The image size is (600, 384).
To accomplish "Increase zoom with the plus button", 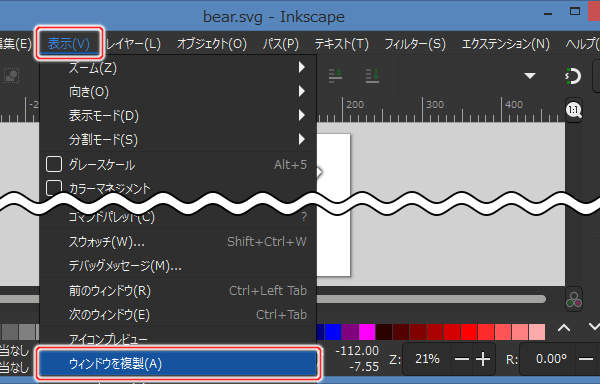I will [483, 359].
